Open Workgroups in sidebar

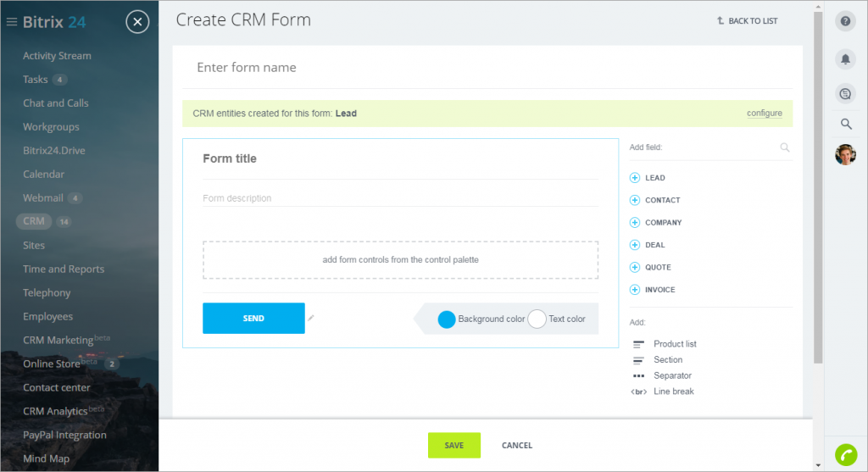pyautogui.click(x=51, y=127)
